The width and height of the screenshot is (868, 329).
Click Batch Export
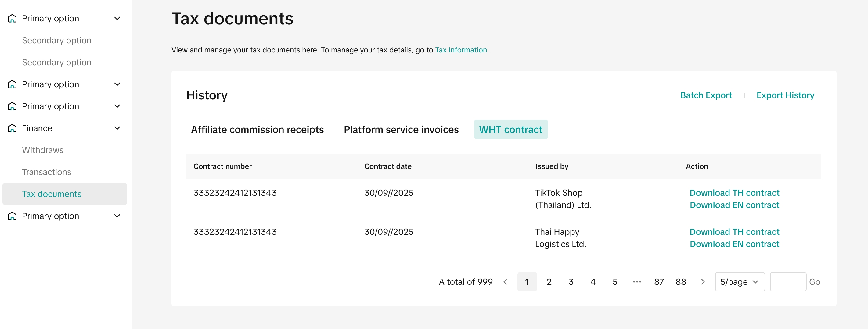click(x=706, y=95)
